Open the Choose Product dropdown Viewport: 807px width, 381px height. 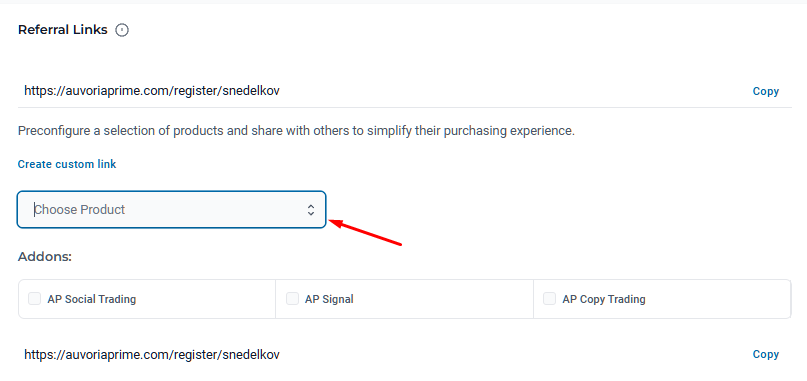(x=171, y=210)
